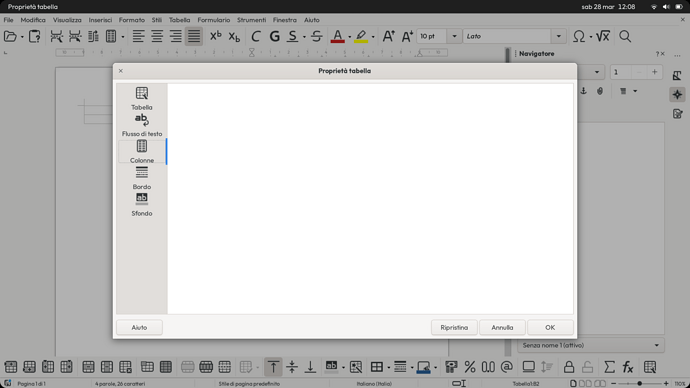The width and height of the screenshot is (690, 388).
Task: Open the Strumenti menu
Action: (251, 20)
